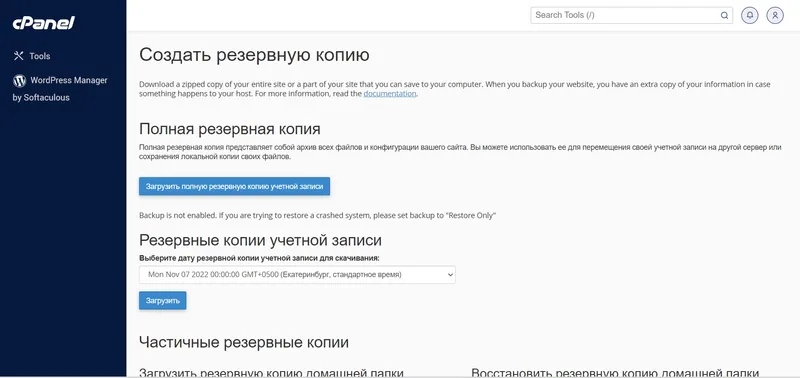This screenshot has height=378, width=800.
Task: Click the Создать резервную копию heading
Action: pyautogui.click(x=254, y=56)
